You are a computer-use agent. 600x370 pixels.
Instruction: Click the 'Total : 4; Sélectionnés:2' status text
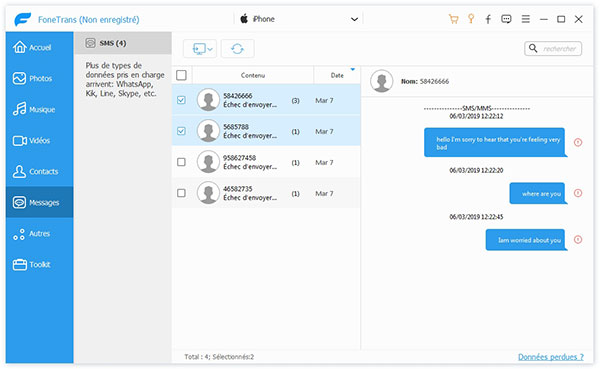coord(219,357)
